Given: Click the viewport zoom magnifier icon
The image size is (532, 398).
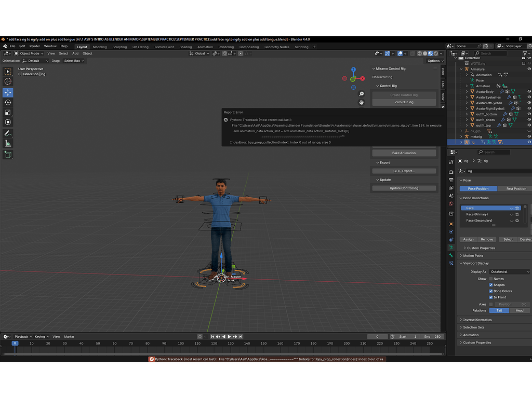Looking at the screenshot, I should (x=362, y=94).
